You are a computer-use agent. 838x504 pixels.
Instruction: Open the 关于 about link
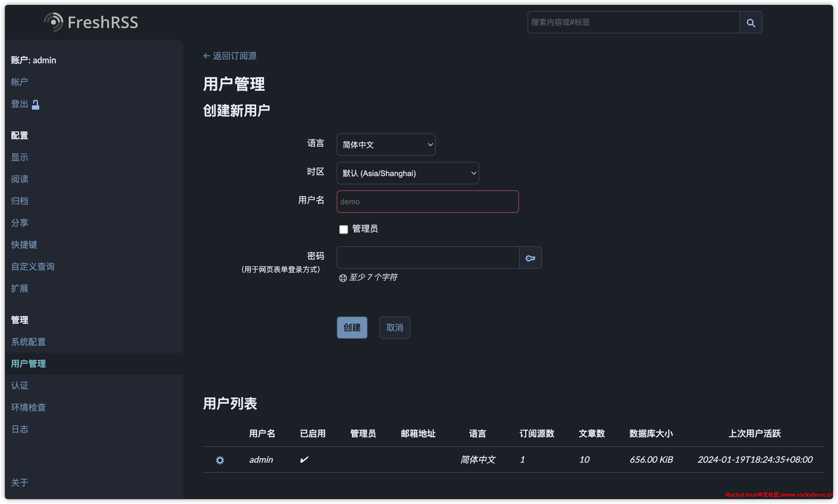point(20,482)
